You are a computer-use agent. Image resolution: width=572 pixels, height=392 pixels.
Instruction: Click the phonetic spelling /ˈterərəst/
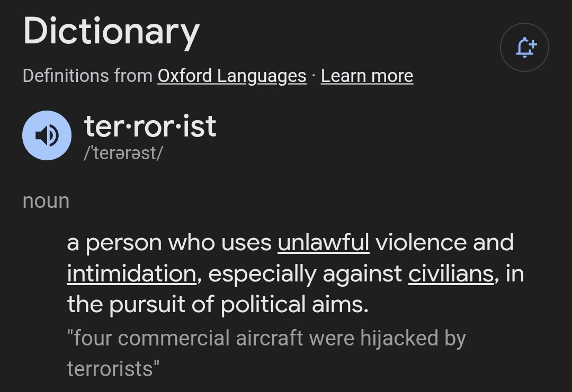tap(123, 153)
